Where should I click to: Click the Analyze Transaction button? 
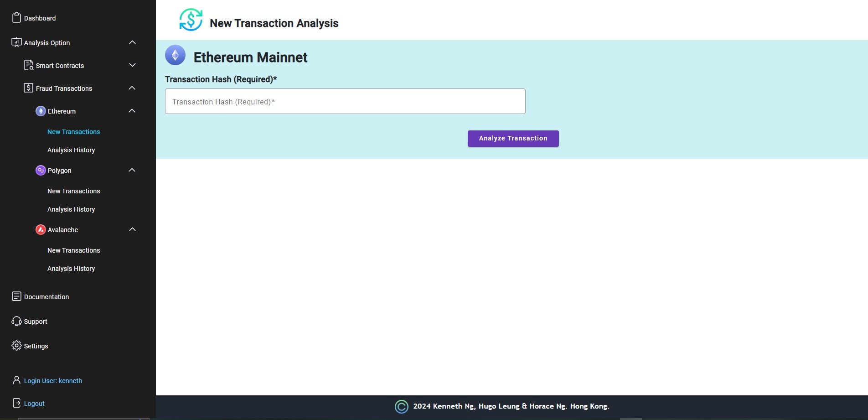tap(513, 139)
